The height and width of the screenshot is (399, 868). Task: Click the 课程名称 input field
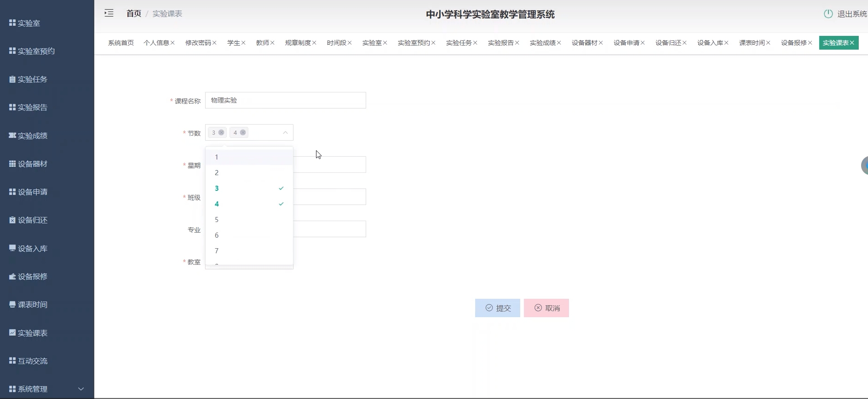[285, 100]
